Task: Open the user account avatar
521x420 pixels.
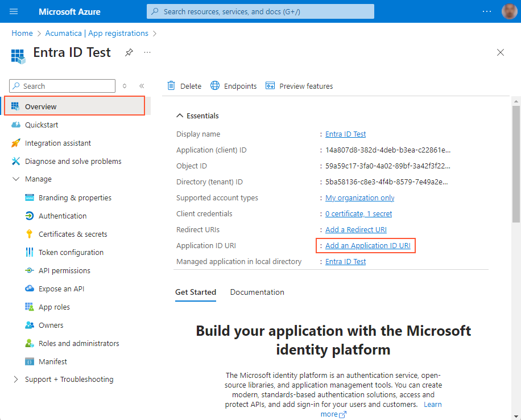Action: coord(509,11)
